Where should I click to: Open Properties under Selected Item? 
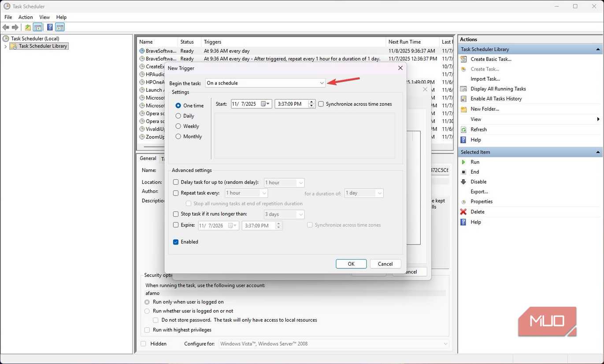pos(482,201)
